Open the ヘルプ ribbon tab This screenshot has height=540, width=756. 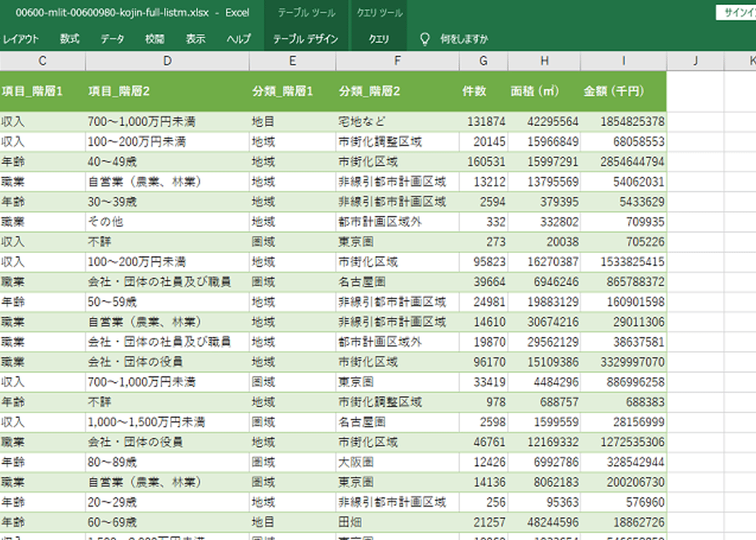tap(239, 39)
